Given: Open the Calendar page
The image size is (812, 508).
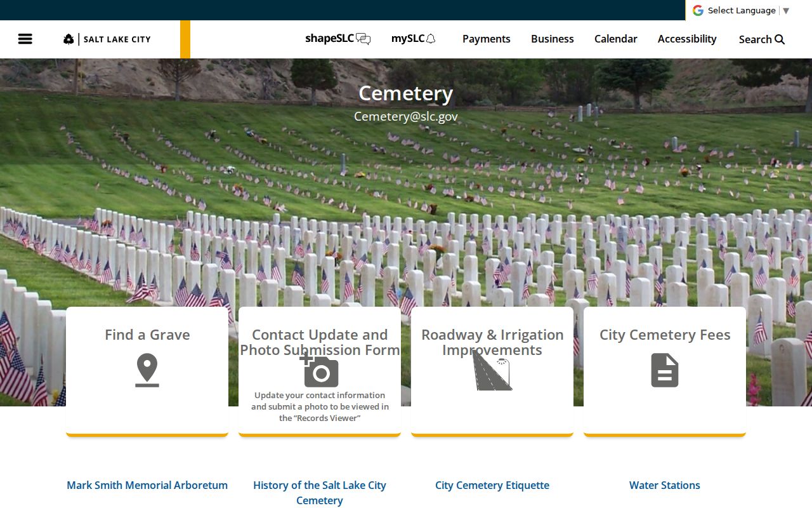Looking at the screenshot, I should 616,39.
